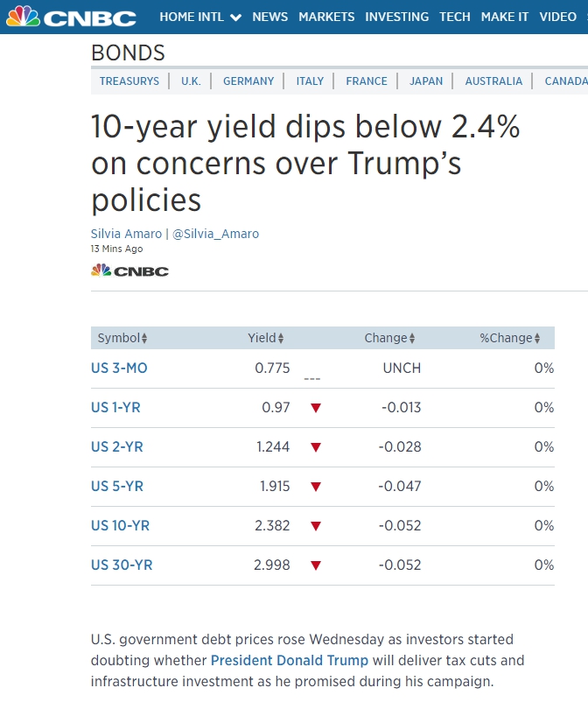Switch to the TREASURYS bonds tab
The image size is (588, 702).
pyautogui.click(x=129, y=81)
